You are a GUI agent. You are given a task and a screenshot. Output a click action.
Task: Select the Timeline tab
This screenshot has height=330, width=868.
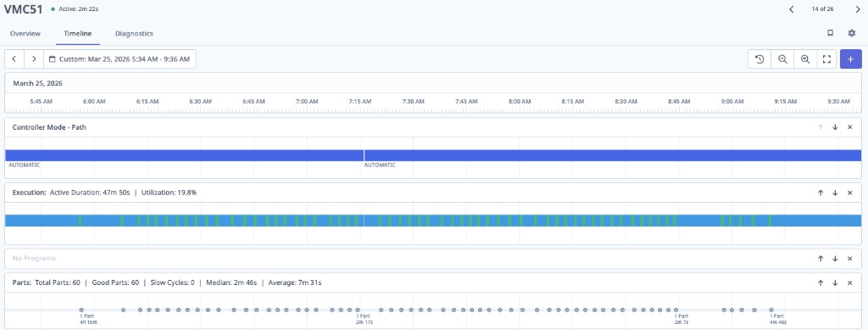pos(77,34)
